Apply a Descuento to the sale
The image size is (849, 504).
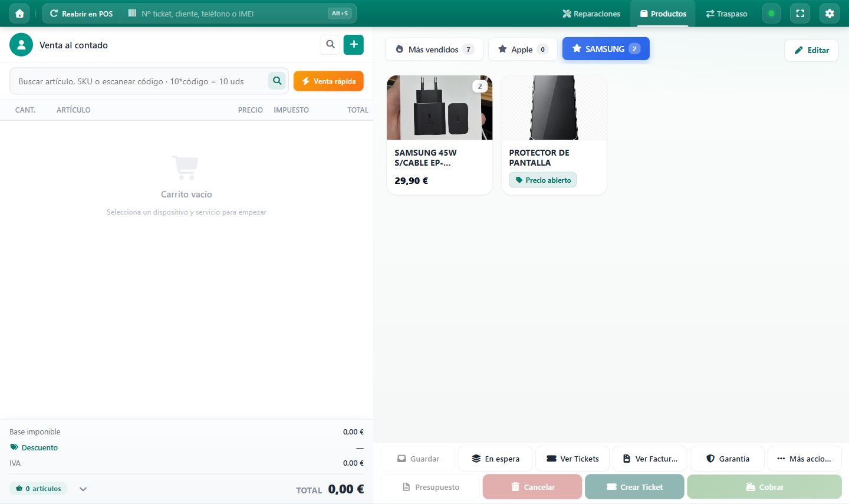34,447
